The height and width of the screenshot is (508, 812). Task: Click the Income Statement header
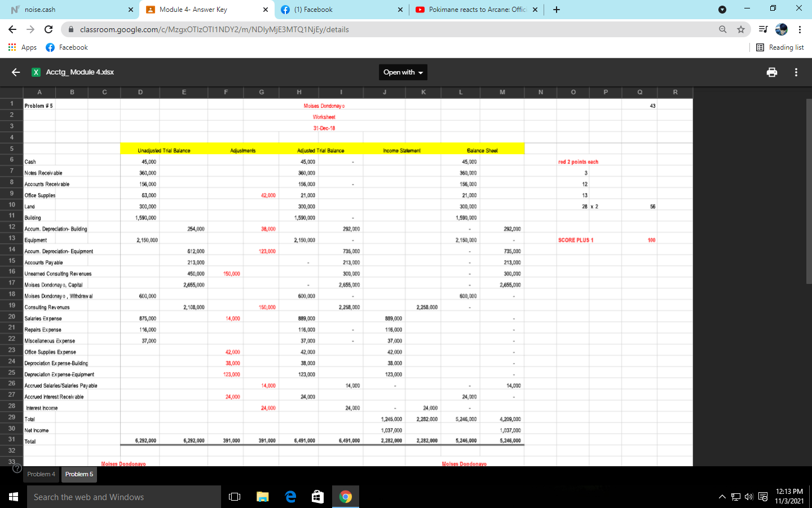pos(401,150)
